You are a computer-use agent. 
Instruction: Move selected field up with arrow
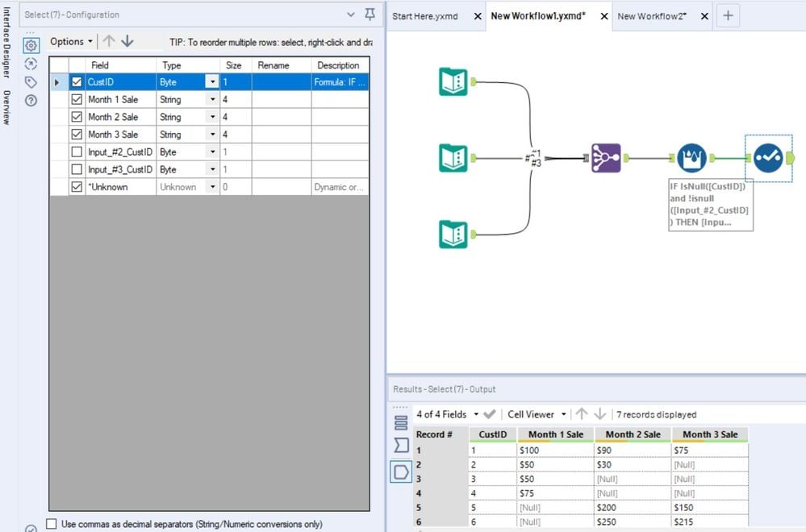pos(108,41)
